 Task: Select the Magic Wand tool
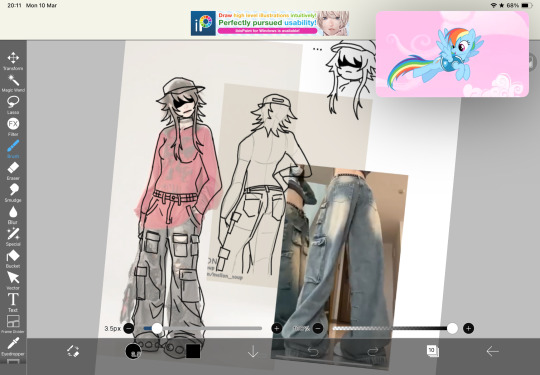tap(13, 83)
